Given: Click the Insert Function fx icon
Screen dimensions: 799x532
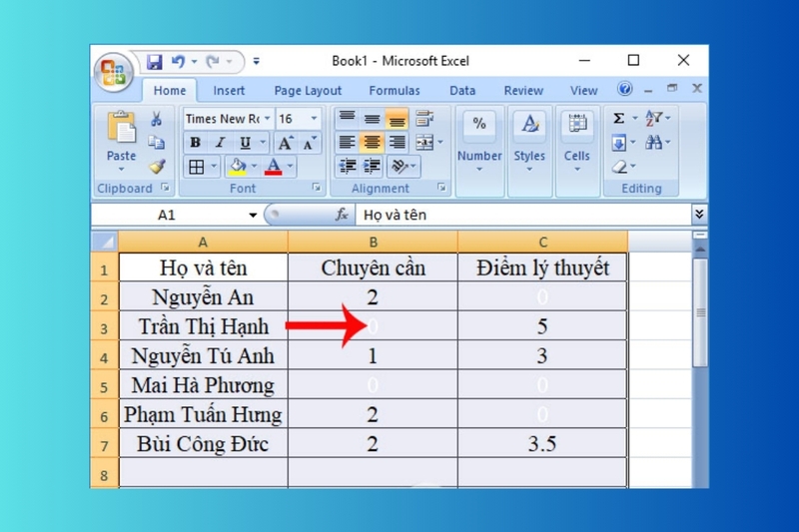Looking at the screenshot, I should click(342, 215).
